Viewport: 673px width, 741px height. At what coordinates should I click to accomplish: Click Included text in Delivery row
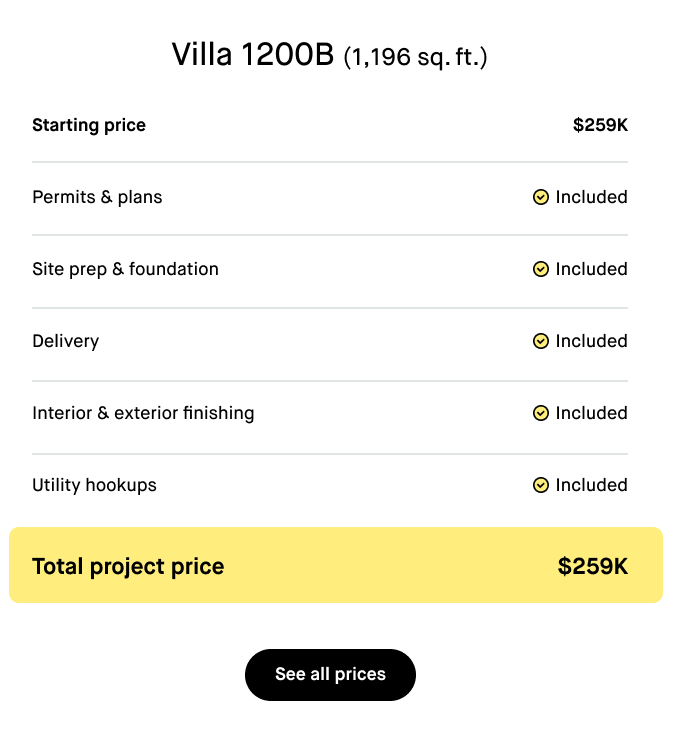tap(591, 341)
